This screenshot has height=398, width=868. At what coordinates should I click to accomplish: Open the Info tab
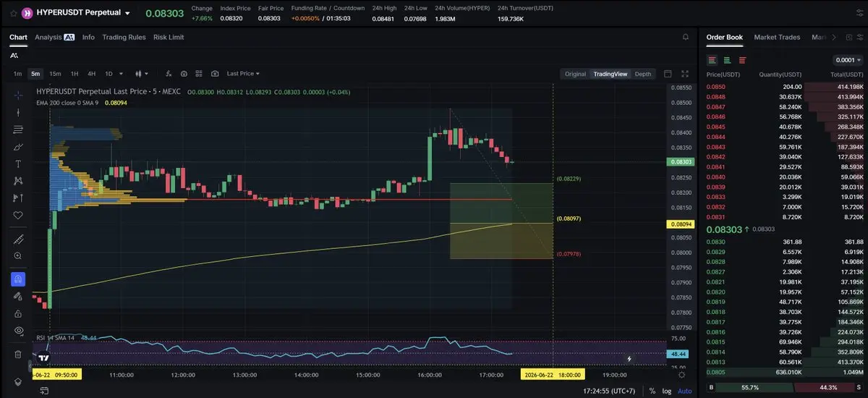[88, 37]
